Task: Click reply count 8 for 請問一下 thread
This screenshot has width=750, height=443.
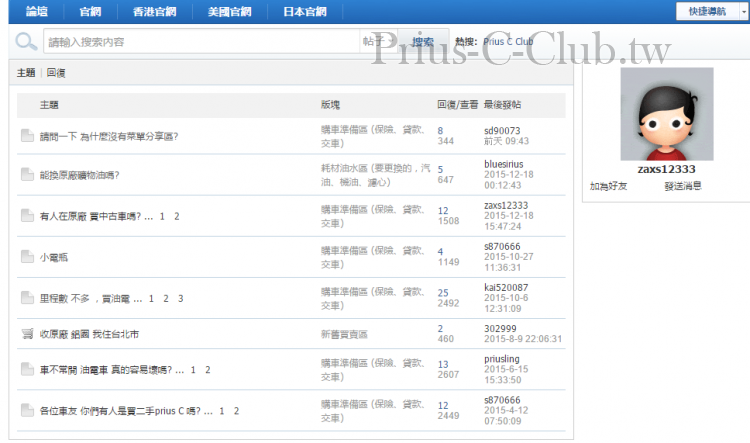Action: (440, 131)
